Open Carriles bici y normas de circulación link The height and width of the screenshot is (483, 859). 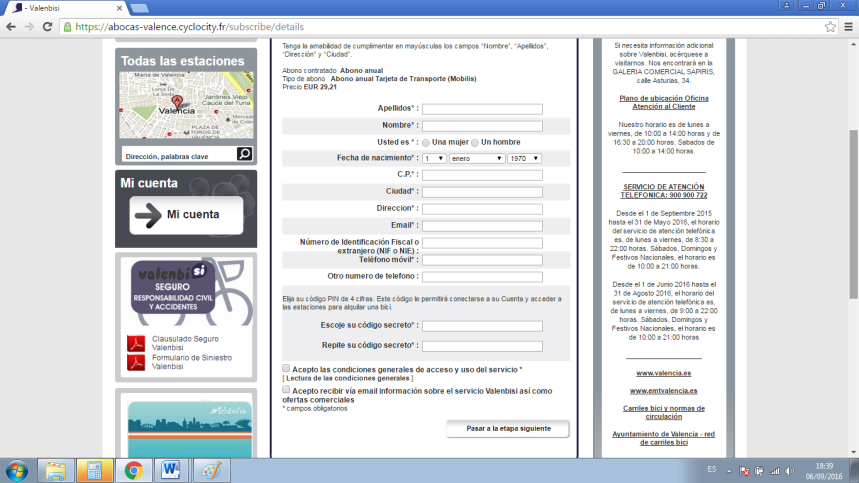[x=663, y=412]
